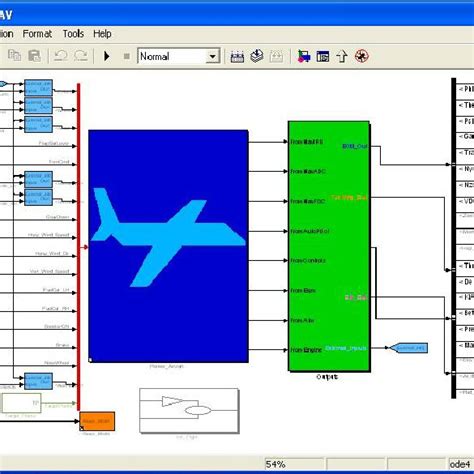
Task: Stop the simulation with the square button
Action: pos(127,56)
